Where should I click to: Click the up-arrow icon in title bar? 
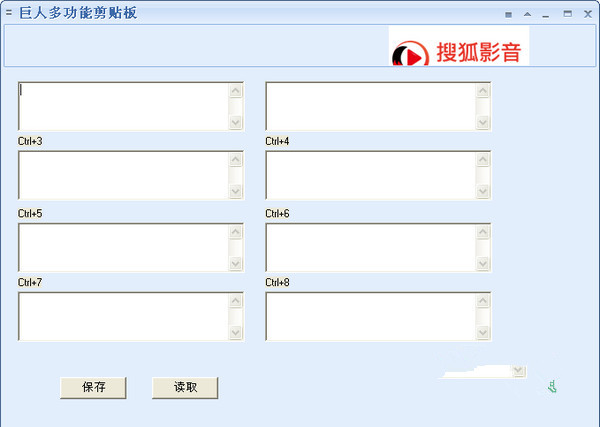(527, 14)
